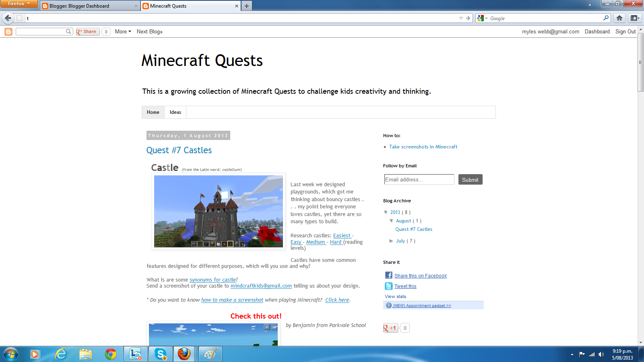This screenshot has width=644, height=362.
Task: Open the Quest #7 Castles archive link
Action: tap(414, 229)
